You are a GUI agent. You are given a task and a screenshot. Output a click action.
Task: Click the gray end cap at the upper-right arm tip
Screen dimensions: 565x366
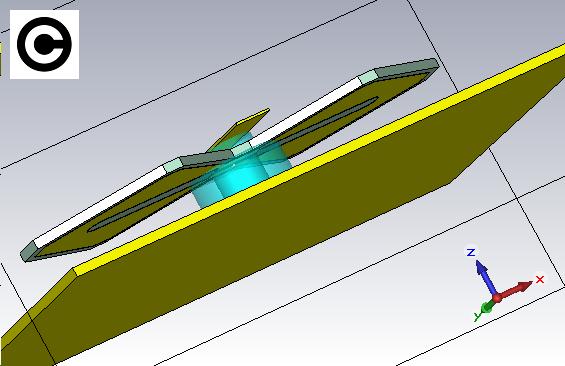tap(406, 67)
